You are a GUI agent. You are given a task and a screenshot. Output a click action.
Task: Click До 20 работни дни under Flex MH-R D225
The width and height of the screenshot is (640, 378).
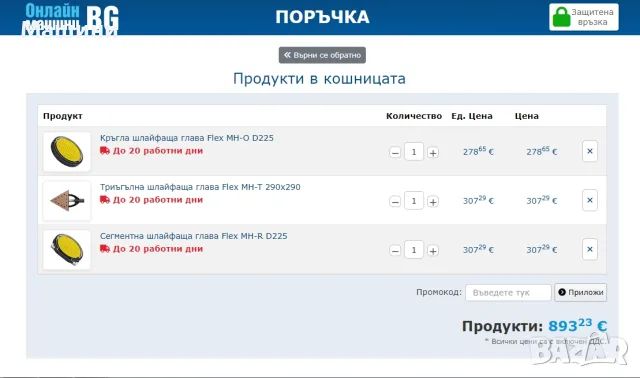pyautogui.click(x=158, y=249)
